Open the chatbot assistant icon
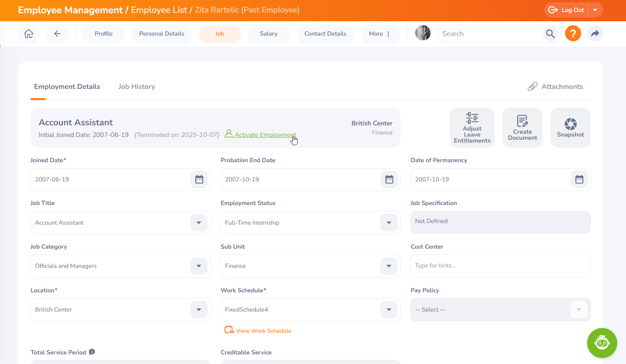Image resolution: width=626 pixels, height=364 pixels. tap(602, 343)
